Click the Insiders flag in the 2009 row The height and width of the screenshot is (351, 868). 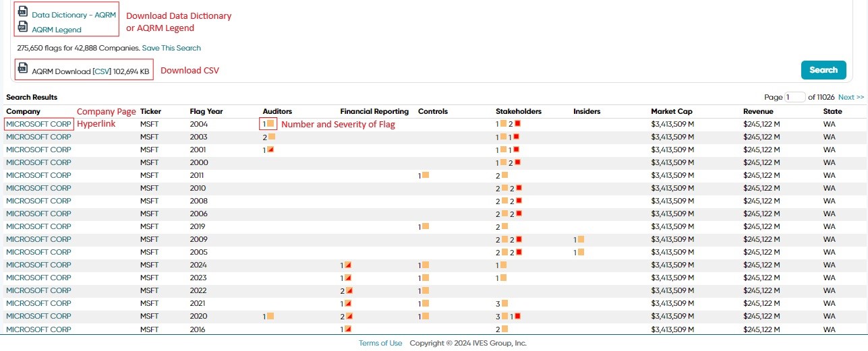(581, 239)
